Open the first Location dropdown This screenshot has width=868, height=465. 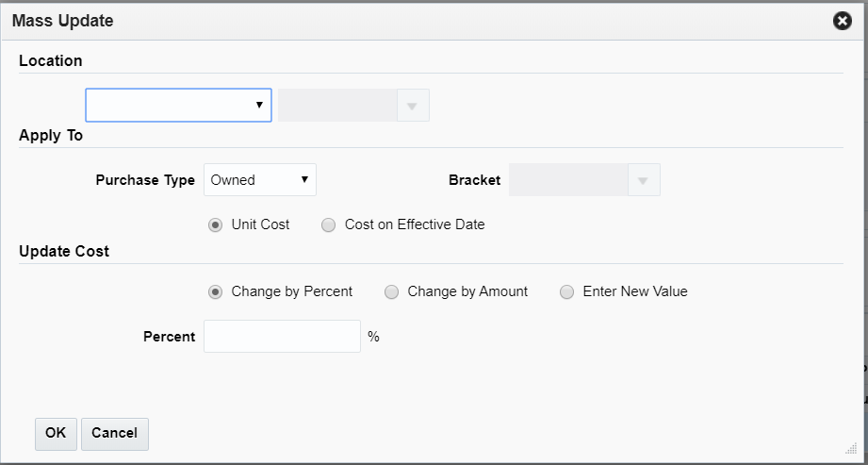pyautogui.click(x=179, y=106)
